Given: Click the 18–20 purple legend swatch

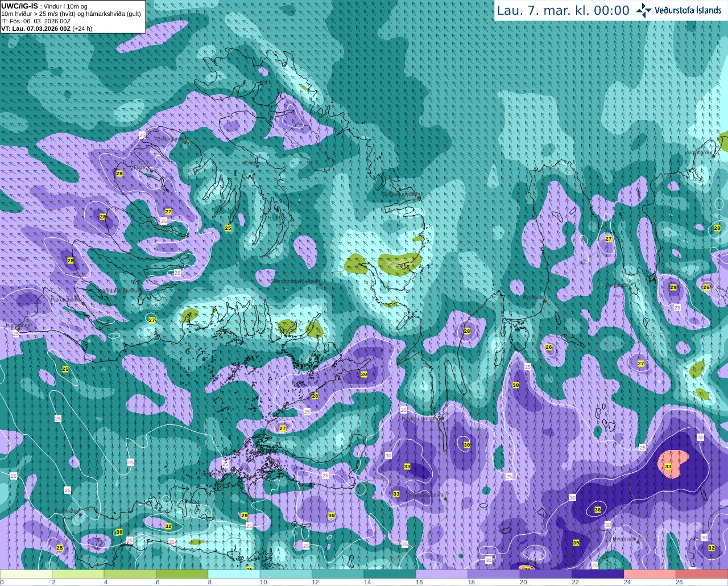Looking at the screenshot, I should [x=494, y=574].
